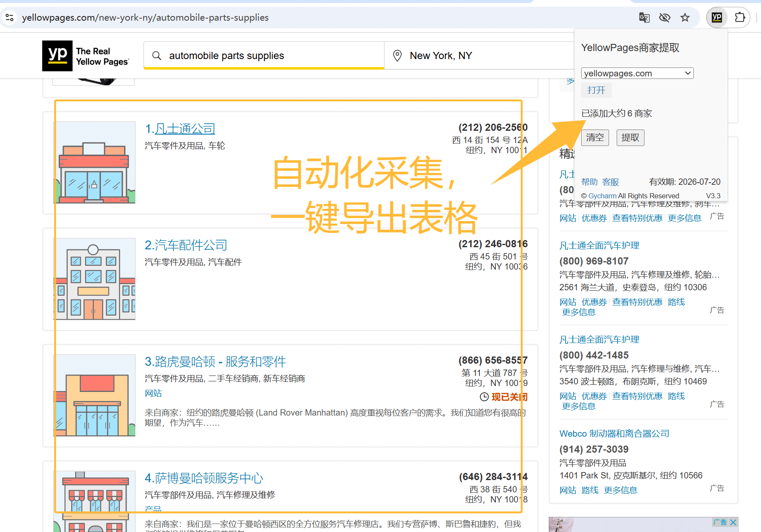
Task: Click 网站 link in the first featured ad
Action: click(568, 218)
